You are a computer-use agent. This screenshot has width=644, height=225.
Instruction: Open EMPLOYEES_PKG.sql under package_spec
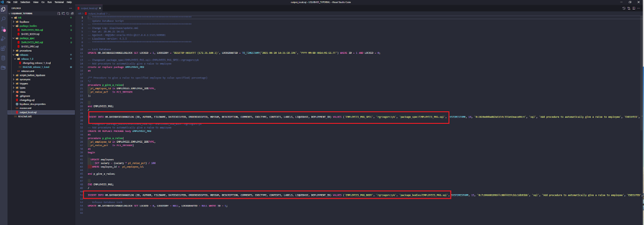[41, 42]
